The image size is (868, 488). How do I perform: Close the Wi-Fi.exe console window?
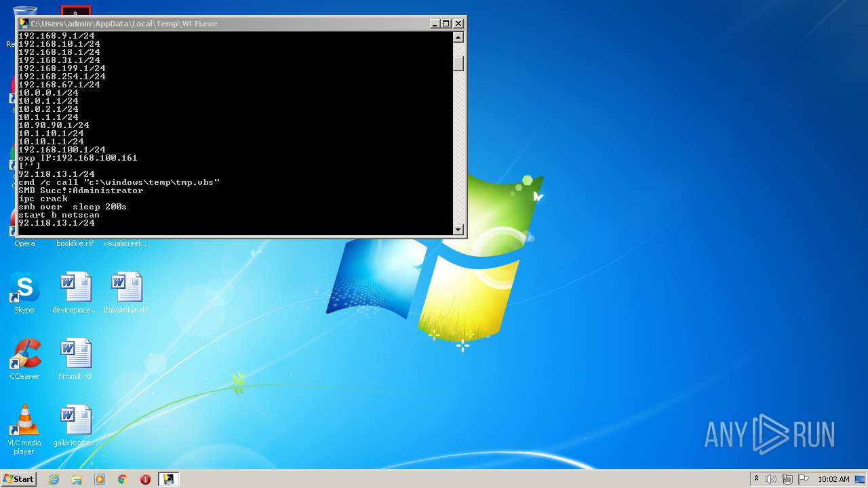[458, 23]
